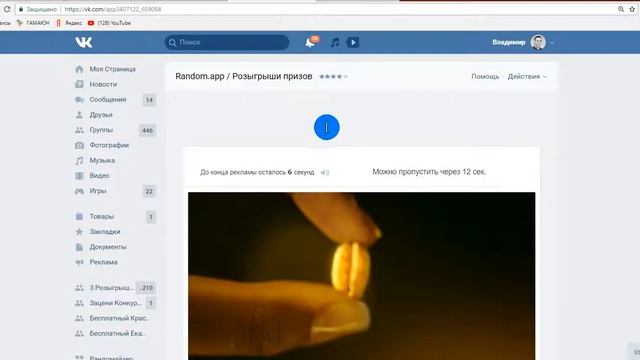Bookmark this page with the star icon

coord(632,9)
